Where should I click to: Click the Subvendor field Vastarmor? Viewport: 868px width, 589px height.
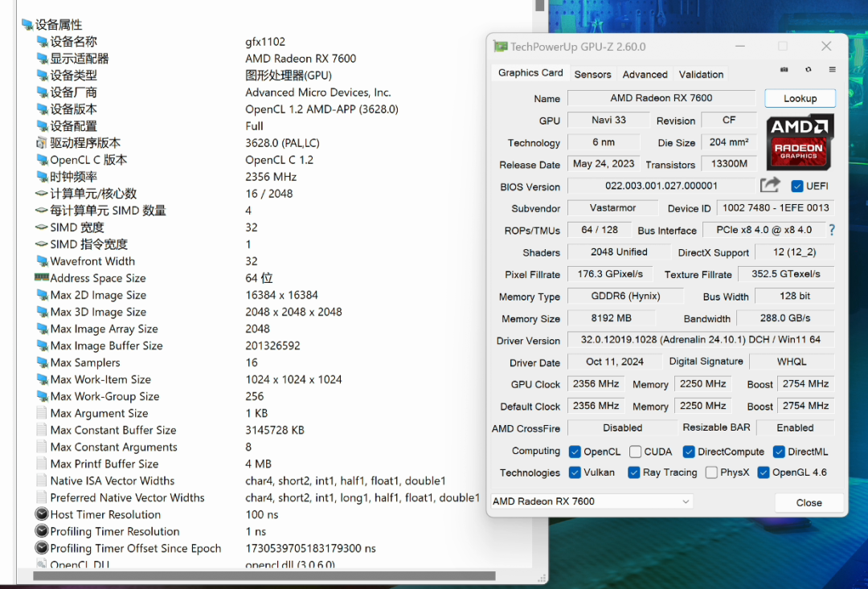click(x=612, y=207)
